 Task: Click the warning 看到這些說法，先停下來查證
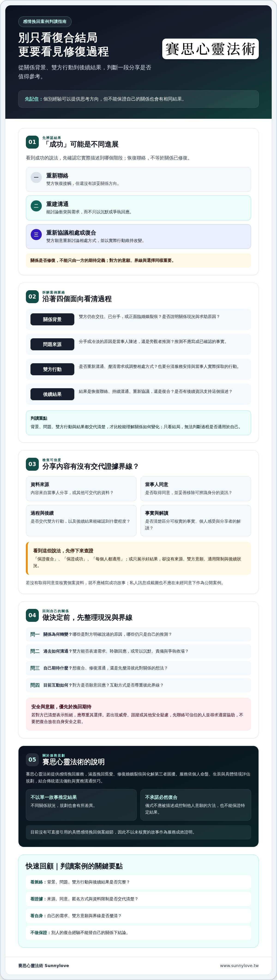[x=138, y=558]
